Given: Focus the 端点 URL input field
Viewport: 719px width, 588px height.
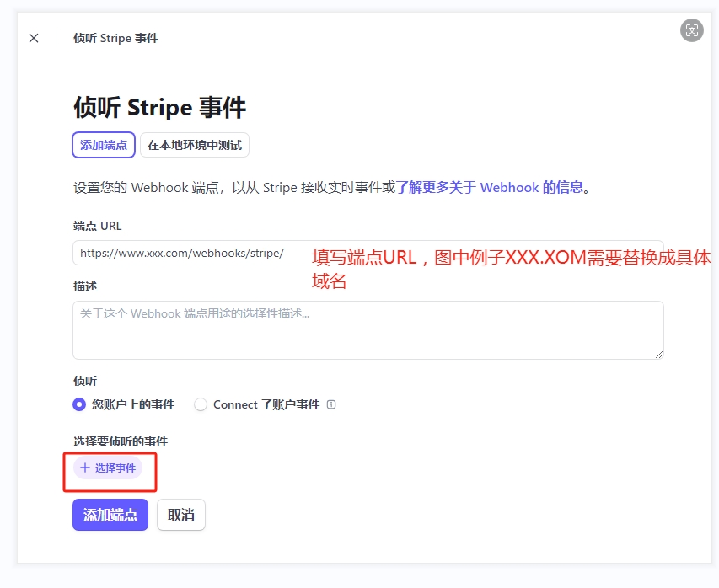Looking at the screenshot, I should coord(368,253).
